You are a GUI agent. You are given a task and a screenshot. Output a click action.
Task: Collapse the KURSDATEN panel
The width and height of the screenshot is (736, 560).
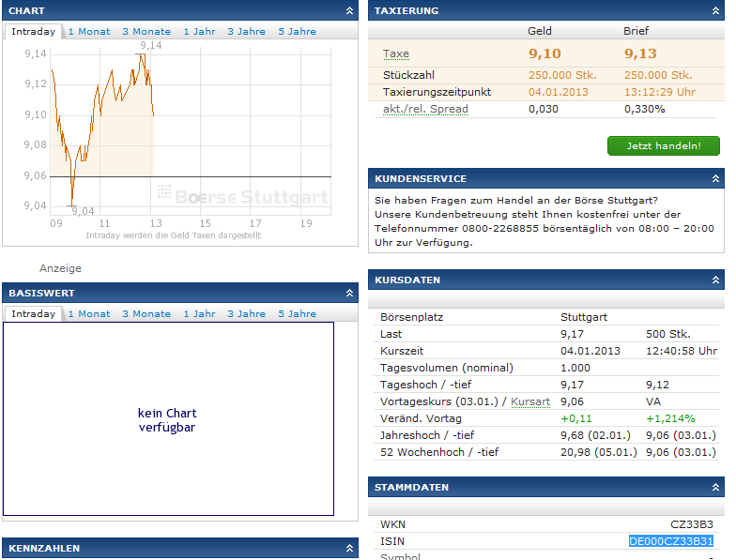715,280
